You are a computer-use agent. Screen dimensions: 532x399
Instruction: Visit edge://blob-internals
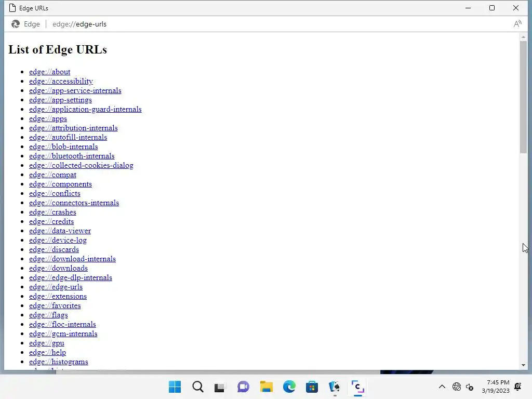point(63,147)
